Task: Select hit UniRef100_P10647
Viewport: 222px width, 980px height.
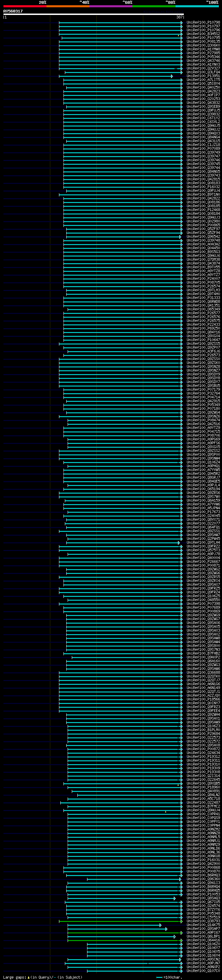Action: click(x=203, y=340)
